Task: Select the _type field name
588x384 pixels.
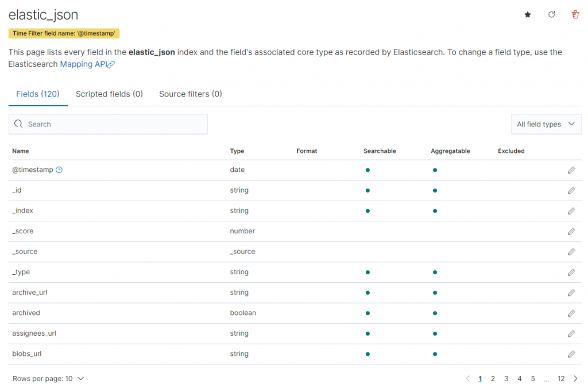Action: coord(21,272)
